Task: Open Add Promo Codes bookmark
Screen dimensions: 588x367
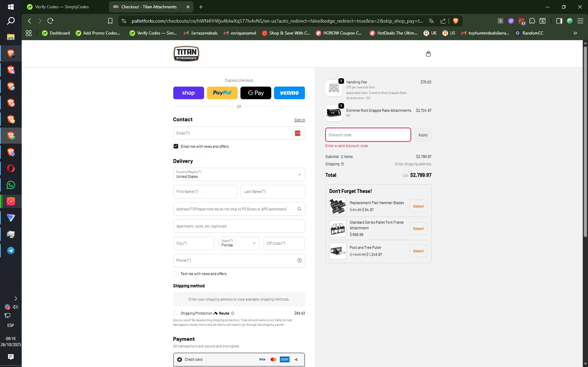Action: [98, 33]
